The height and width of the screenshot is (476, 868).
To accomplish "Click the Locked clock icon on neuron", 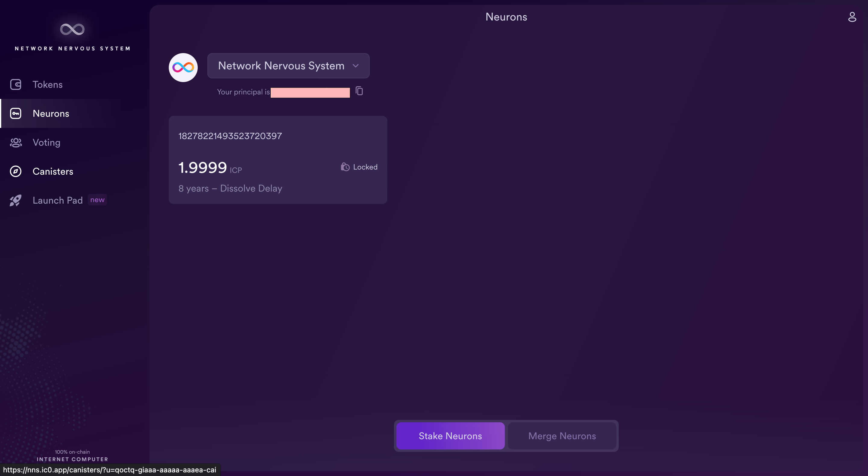I will click(x=345, y=167).
